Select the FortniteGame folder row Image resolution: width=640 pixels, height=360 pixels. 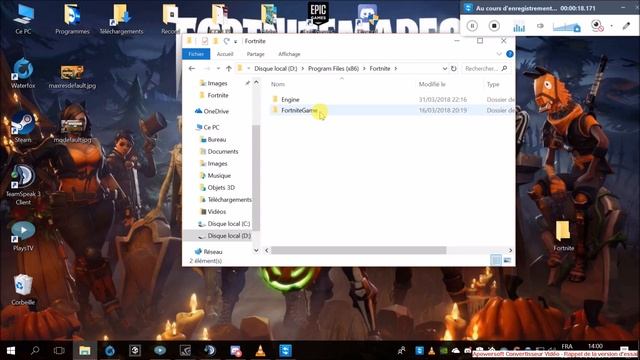coord(392,110)
